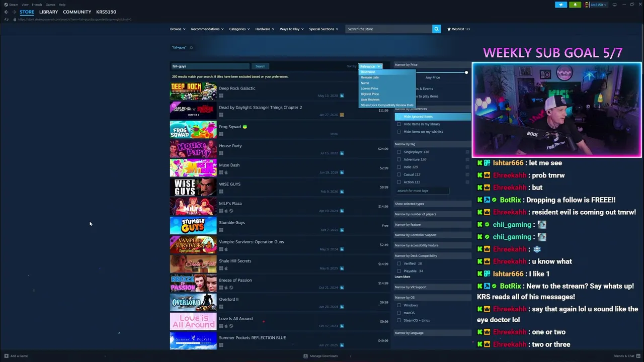
Task: Open the Deep Rock Galactic title
Action: click(237, 88)
